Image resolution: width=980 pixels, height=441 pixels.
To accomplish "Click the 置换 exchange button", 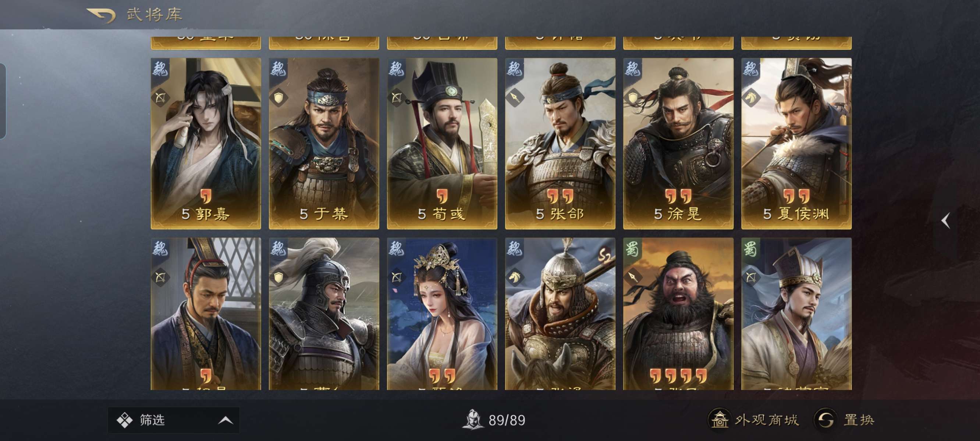I will click(845, 420).
